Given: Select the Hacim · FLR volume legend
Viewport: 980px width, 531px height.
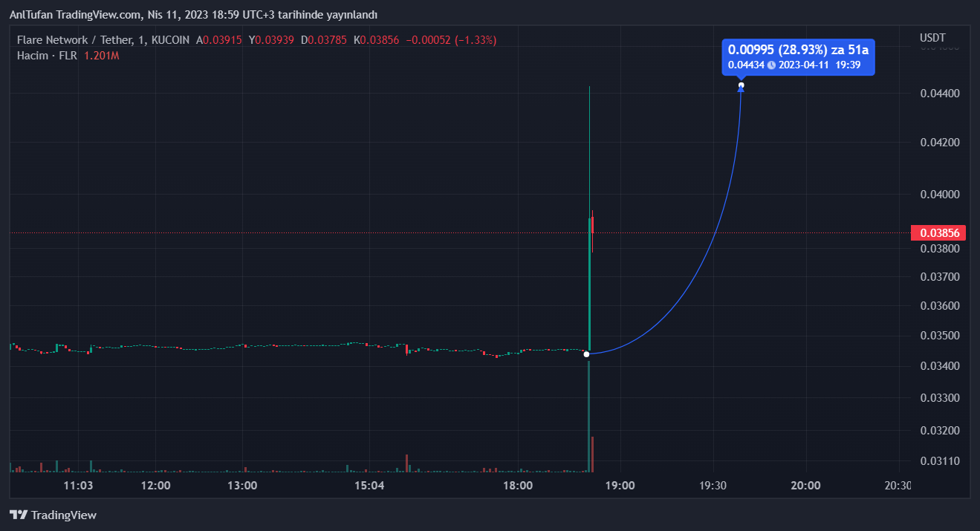Looking at the screenshot, I should click(48, 56).
